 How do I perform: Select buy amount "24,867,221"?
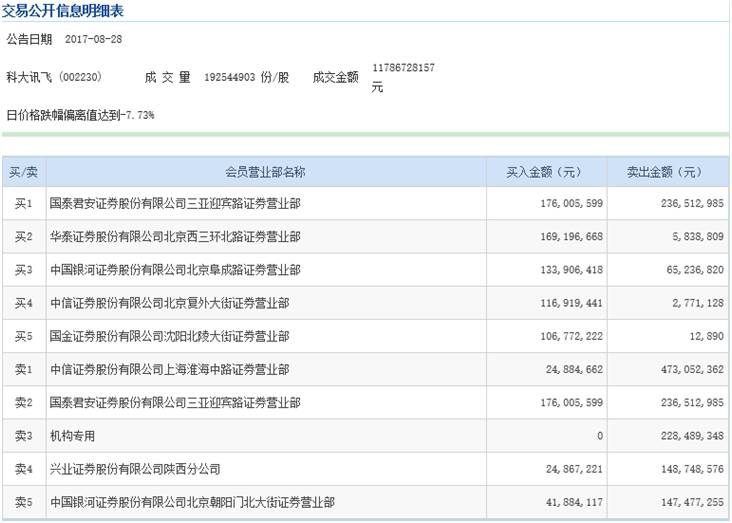[574, 469]
